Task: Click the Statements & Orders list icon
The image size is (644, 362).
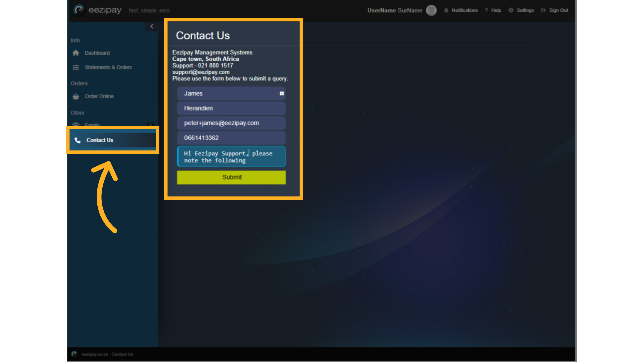Action: [76, 67]
